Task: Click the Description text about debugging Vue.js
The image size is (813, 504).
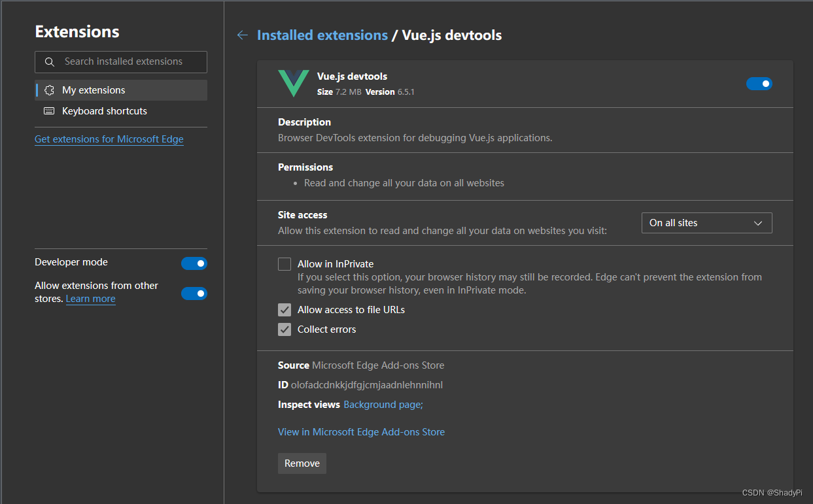Action: [x=415, y=138]
